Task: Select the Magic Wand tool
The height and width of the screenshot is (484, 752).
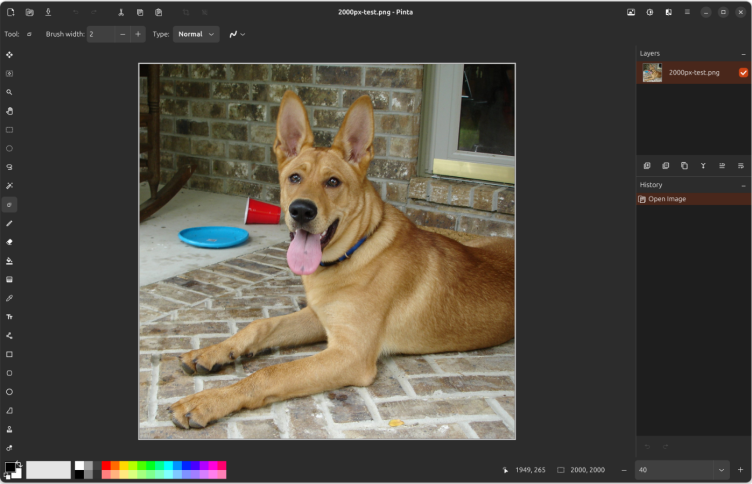Action: click(x=10, y=186)
